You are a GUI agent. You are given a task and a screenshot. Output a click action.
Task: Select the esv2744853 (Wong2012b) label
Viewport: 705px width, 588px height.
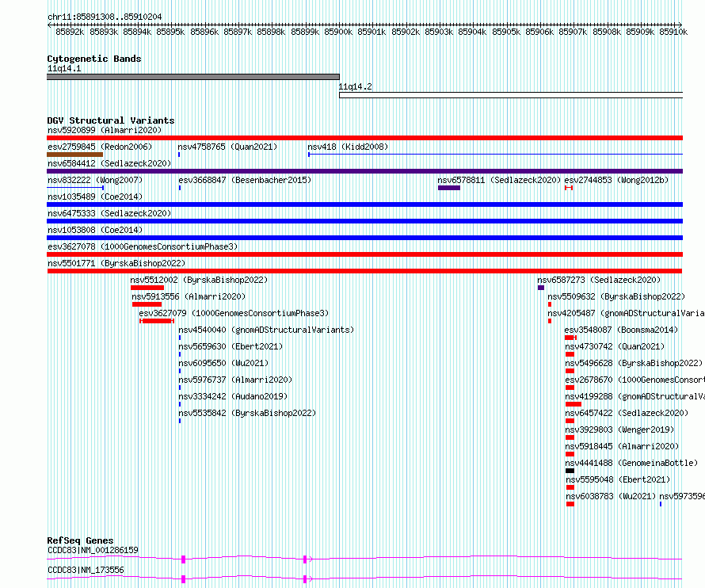point(616,181)
